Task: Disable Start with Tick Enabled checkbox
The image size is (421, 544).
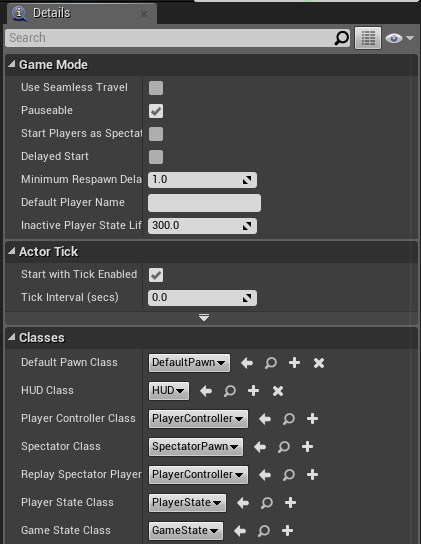Action: 156,275
